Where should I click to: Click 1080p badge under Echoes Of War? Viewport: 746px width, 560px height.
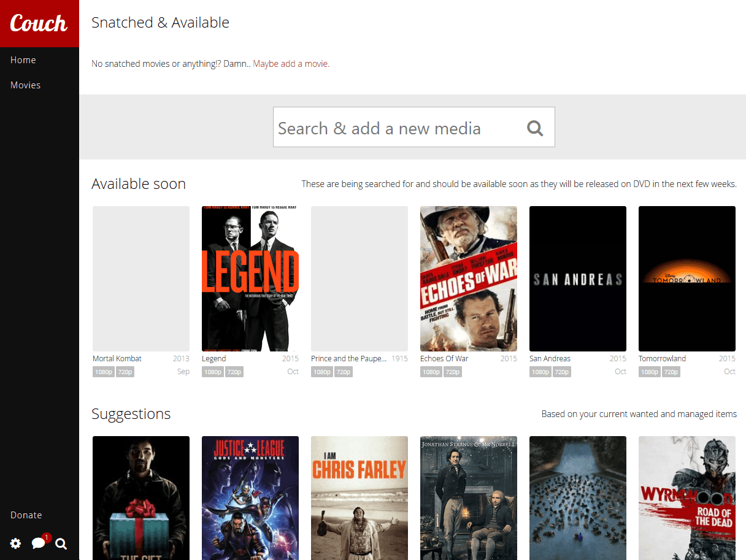pos(431,372)
